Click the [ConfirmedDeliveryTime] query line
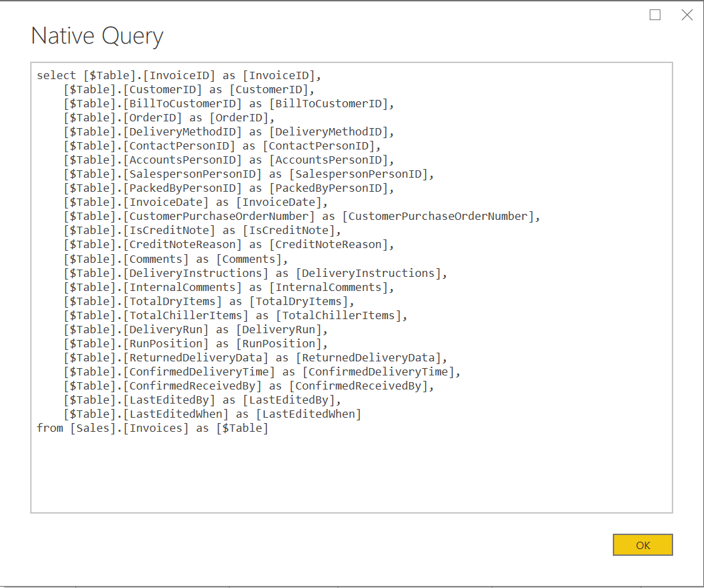 [261, 372]
